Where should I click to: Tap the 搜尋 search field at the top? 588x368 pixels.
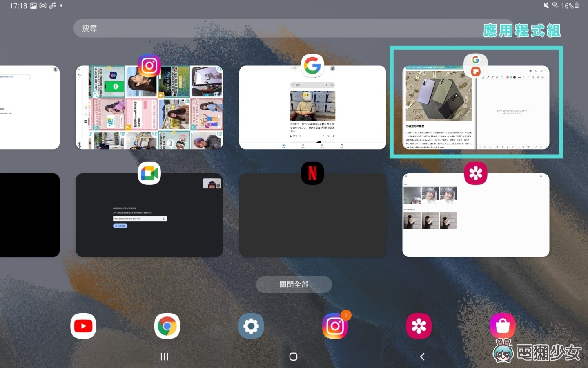(286, 28)
